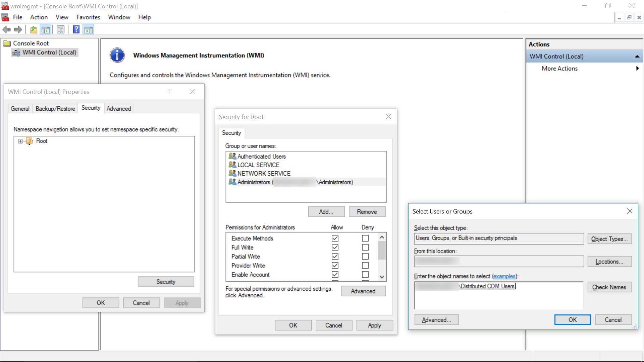644x362 pixels.
Task: Open the Properties dialog icon
Action: click(60, 29)
